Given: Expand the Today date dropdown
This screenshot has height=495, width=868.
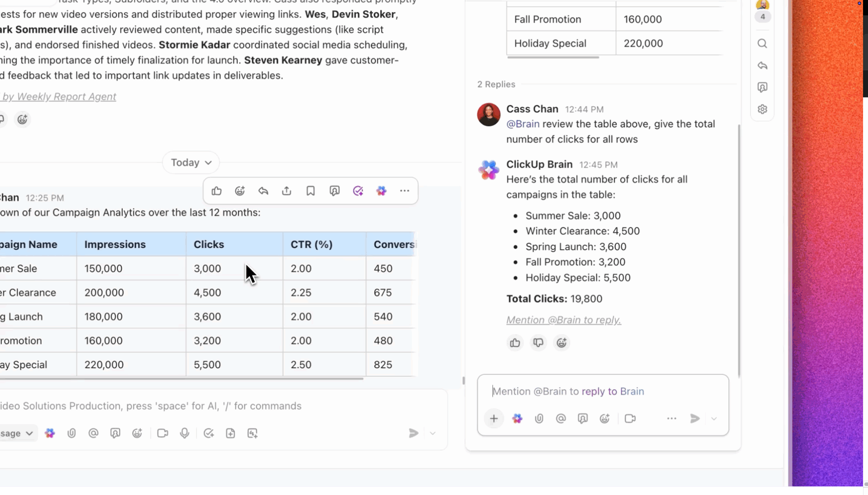Looking at the screenshot, I should [x=191, y=163].
